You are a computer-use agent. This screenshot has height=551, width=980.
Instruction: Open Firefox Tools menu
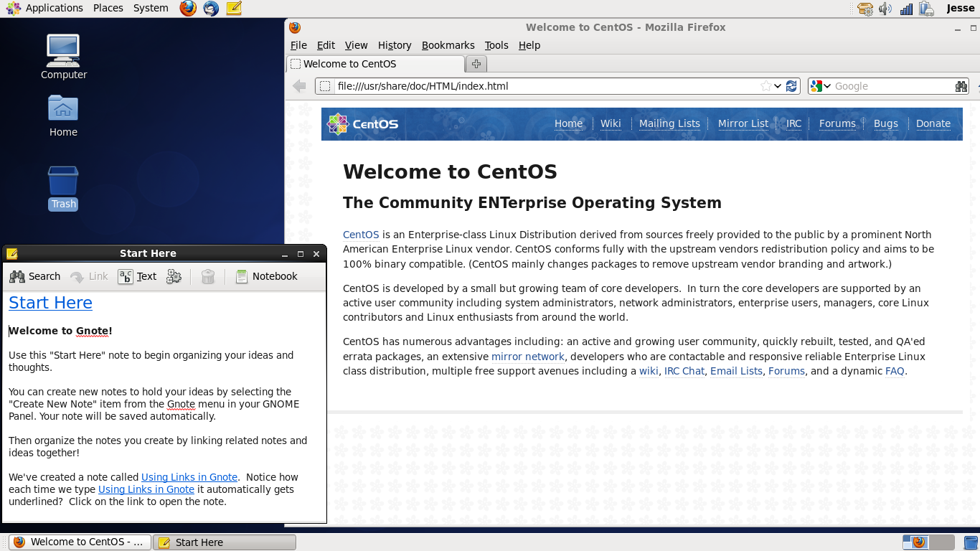496,45
